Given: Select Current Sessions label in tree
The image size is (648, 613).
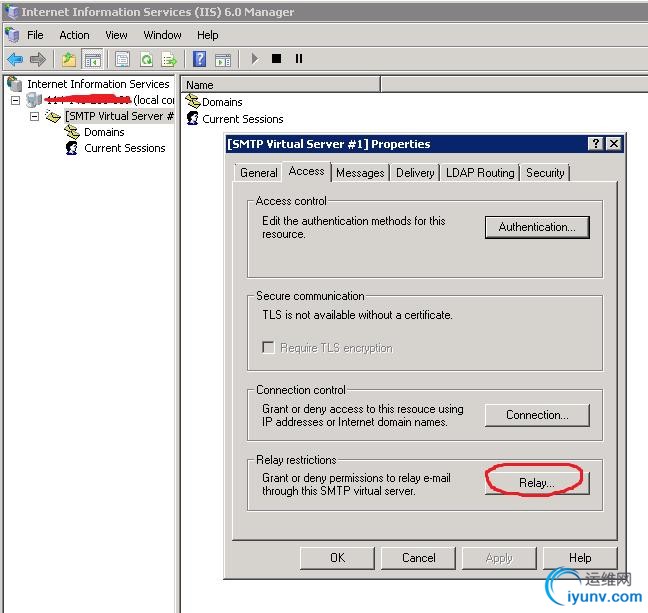Looking at the screenshot, I should 124,148.
